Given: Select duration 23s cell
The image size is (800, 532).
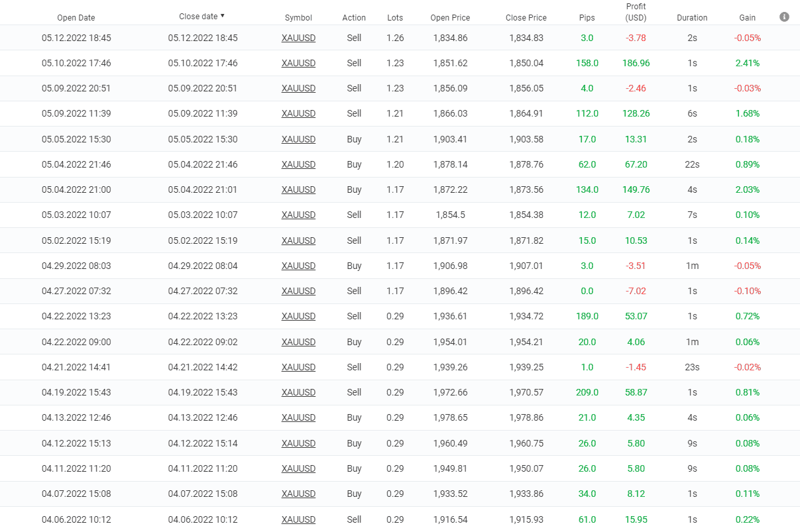Looking at the screenshot, I should click(x=692, y=367).
